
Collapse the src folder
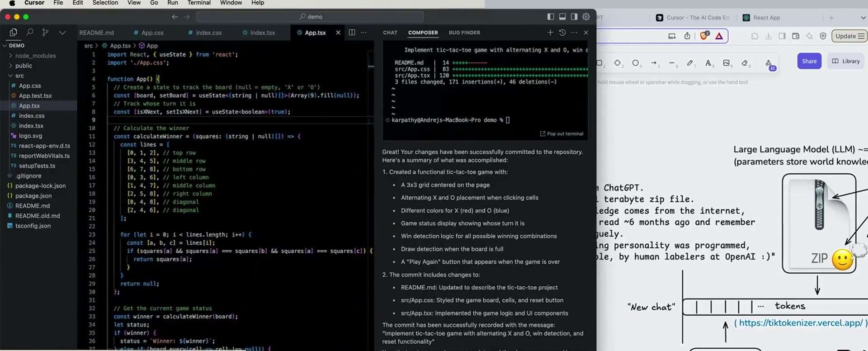coord(38,76)
